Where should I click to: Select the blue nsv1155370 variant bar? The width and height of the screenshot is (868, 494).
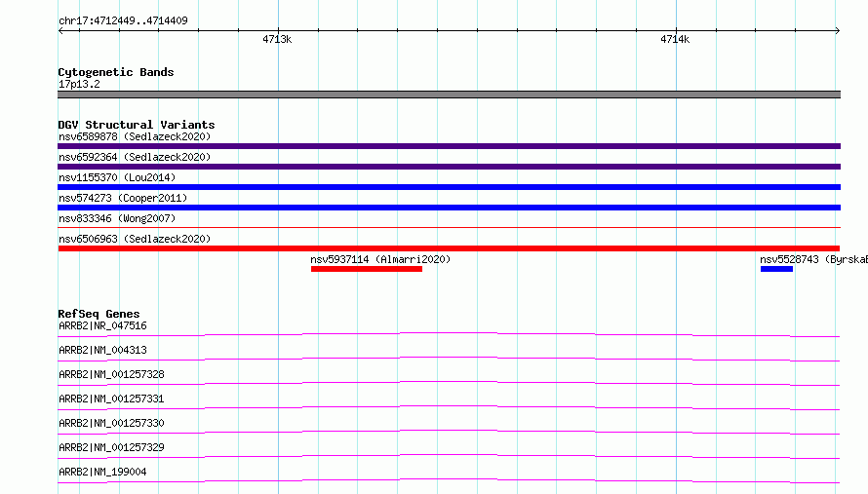(449, 187)
